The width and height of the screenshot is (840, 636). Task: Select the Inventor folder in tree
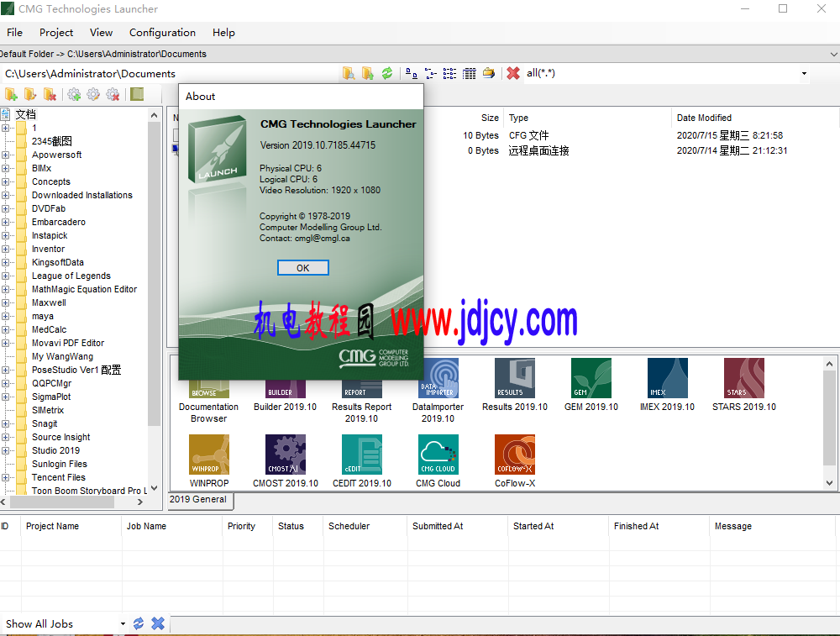tap(48, 249)
